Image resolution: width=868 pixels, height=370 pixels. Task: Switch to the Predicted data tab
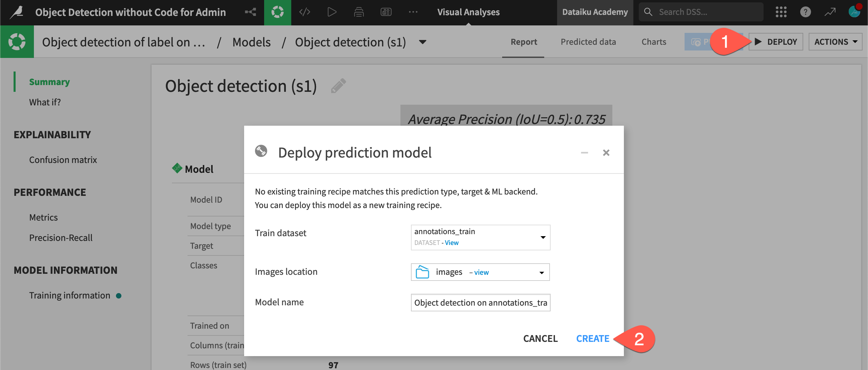588,41
